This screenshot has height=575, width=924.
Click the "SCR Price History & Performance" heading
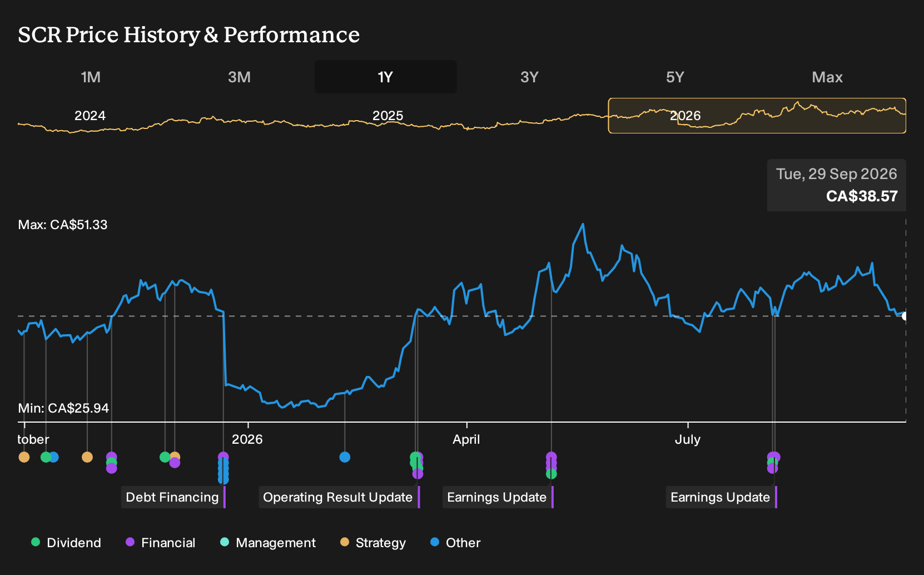click(x=189, y=34)
